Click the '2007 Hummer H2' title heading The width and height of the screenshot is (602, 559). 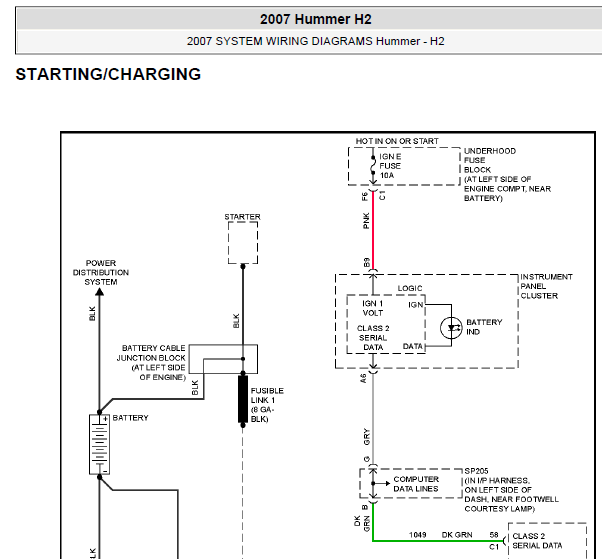coord(315,19)
